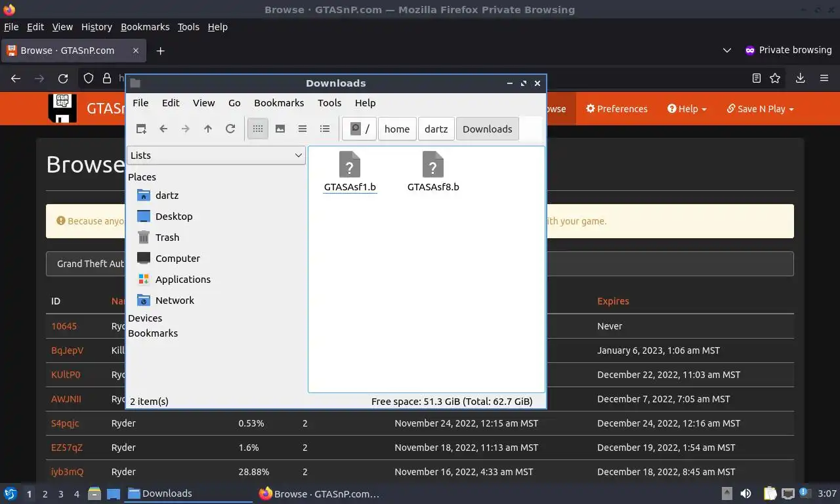This screenshot has width=840, height=504.
Task: Click the Bookmarks section in the sidebar
Action: (x=153, y=333)
